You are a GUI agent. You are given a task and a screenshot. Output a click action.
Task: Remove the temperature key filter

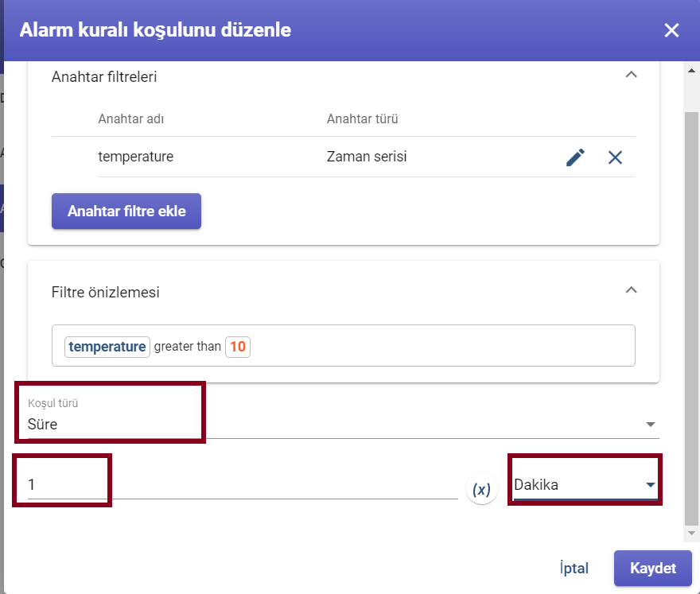pos(615,157)
